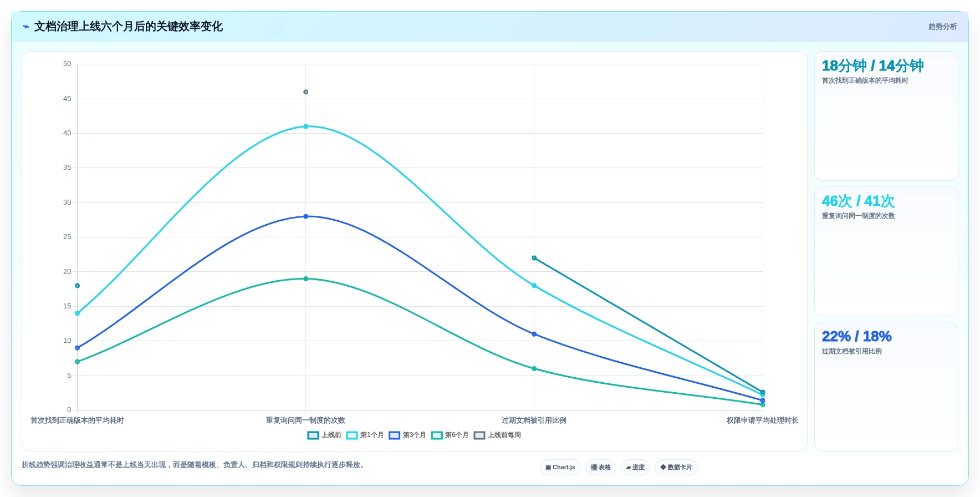Toggle the 上线前每周 legend series
Screen dimensions: 980x497
tap(497, 435)
